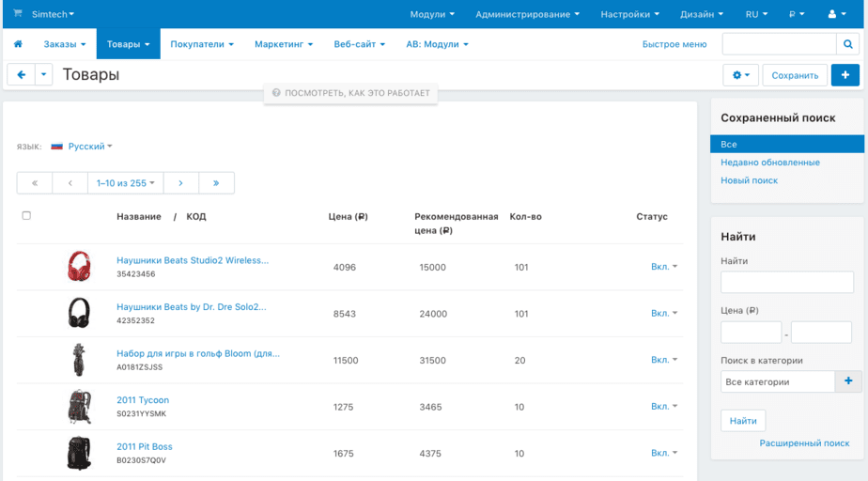Open the Заказы menu
This screenshot has height=481, width=868.
(65, 44)
